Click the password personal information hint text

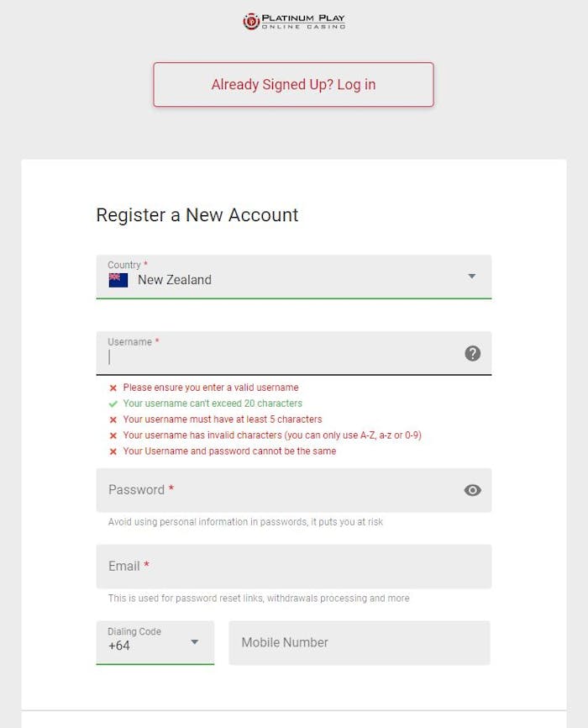245,522
